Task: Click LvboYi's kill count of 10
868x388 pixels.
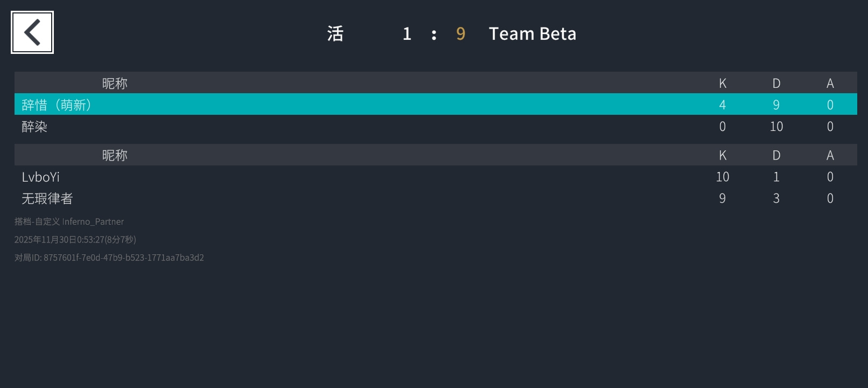Action: tap(723, 177)
